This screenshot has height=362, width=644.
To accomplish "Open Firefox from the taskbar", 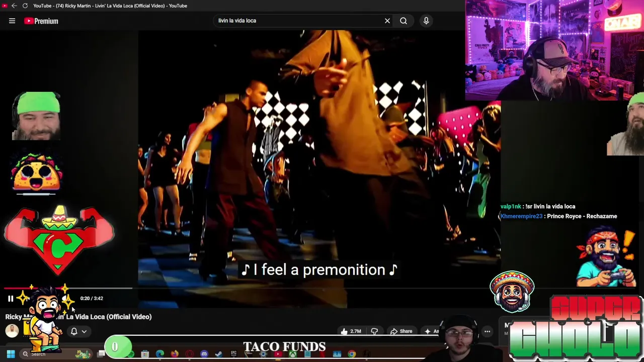I will pyautogui.click(x=175, y=354).
